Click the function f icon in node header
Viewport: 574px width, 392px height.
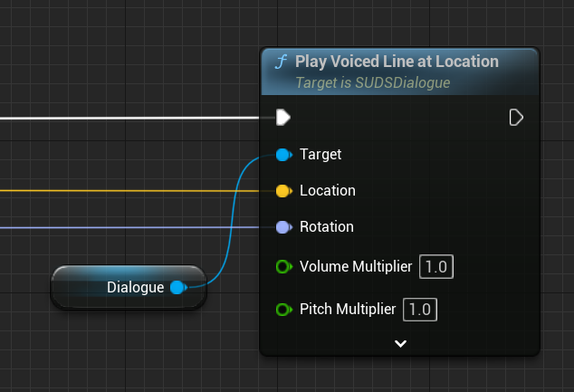[281, 62]
